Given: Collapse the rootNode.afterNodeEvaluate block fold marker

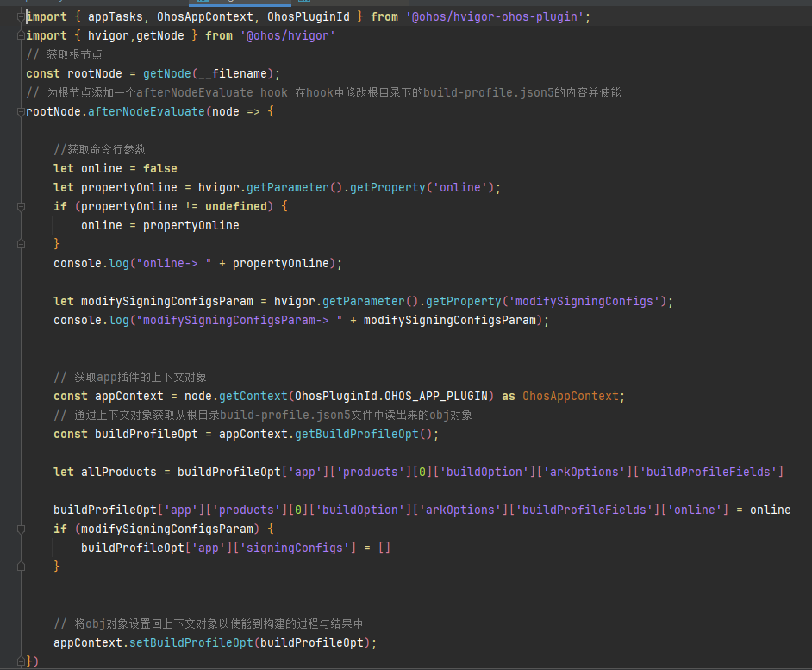Looking at the screenshot, I should (21, 111).
